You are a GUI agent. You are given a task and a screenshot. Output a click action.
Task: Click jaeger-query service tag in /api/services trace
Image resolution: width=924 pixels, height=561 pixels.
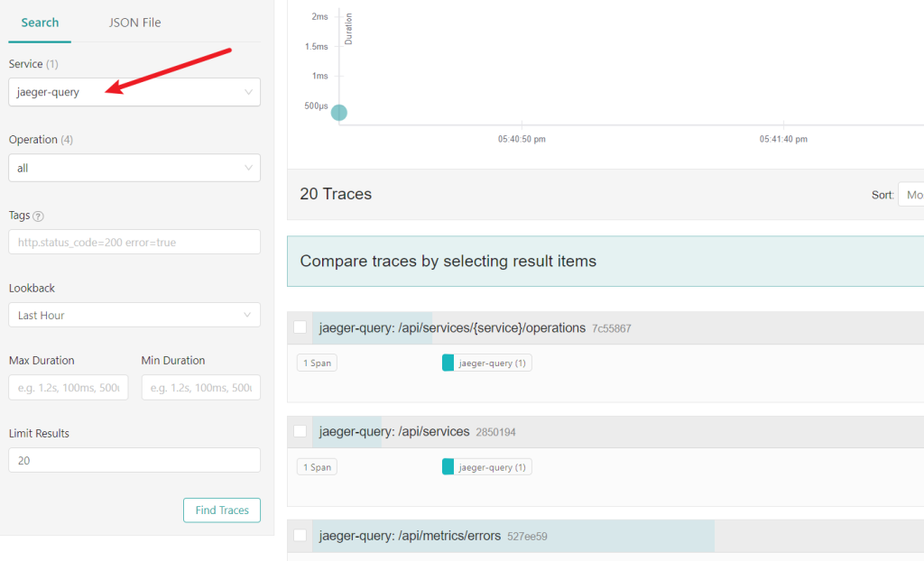coord(486,467)
